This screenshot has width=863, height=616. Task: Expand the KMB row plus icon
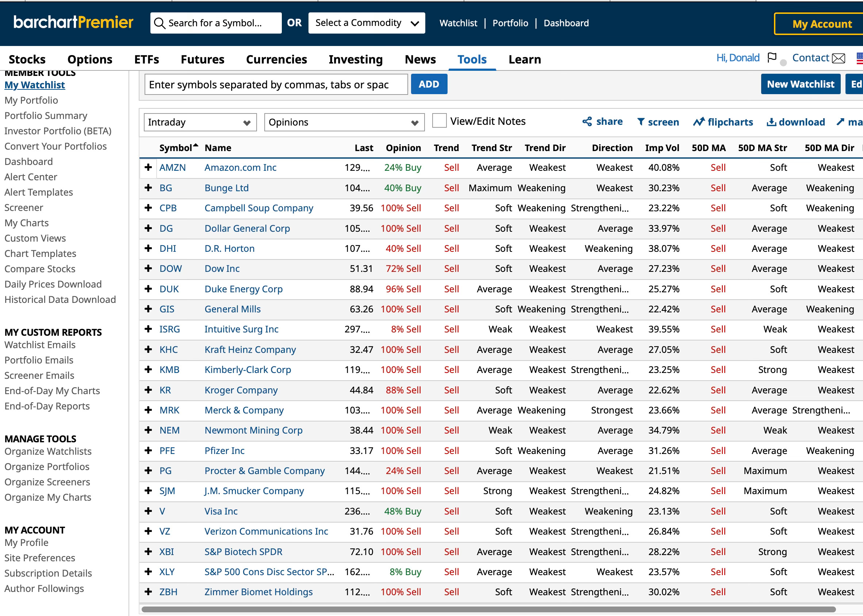click(x=148, y=370)
